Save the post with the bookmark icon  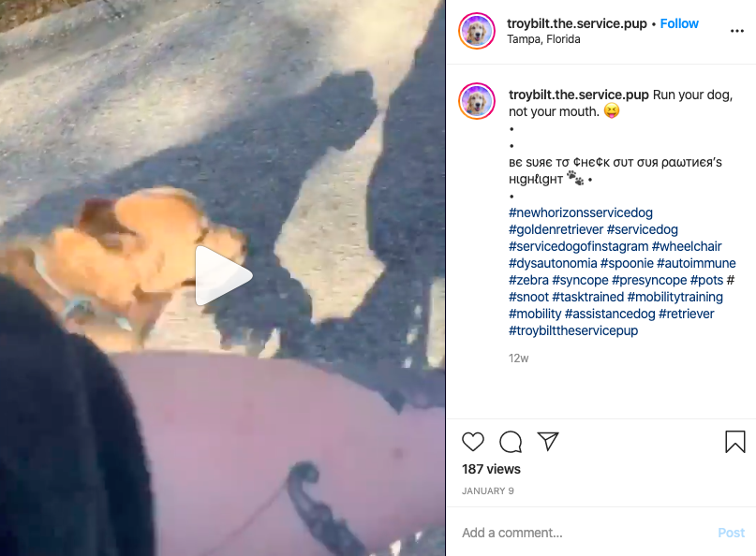click(734, 441)
